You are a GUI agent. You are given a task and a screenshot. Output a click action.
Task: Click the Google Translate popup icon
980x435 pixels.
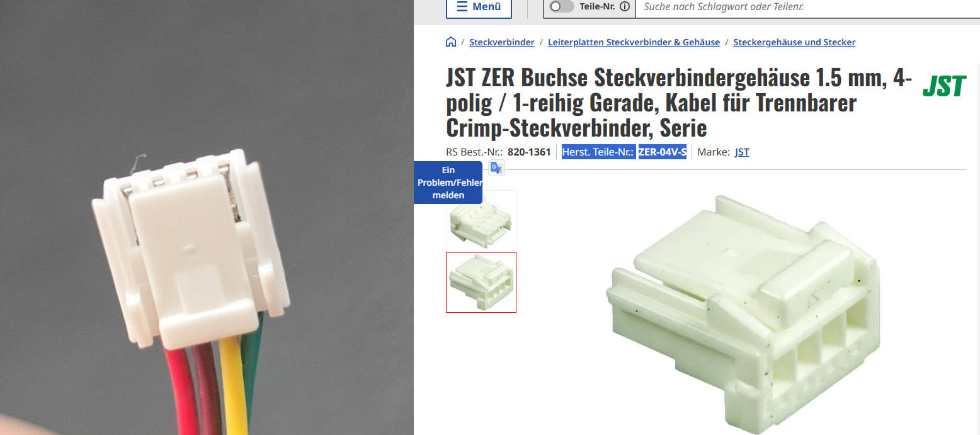coord(496,167)
